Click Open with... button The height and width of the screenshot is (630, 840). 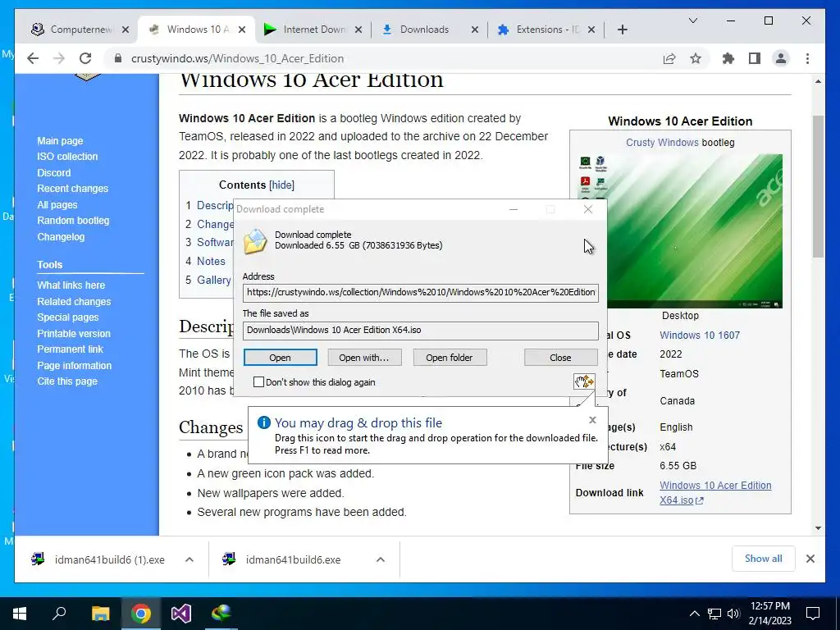coord(364,358)
